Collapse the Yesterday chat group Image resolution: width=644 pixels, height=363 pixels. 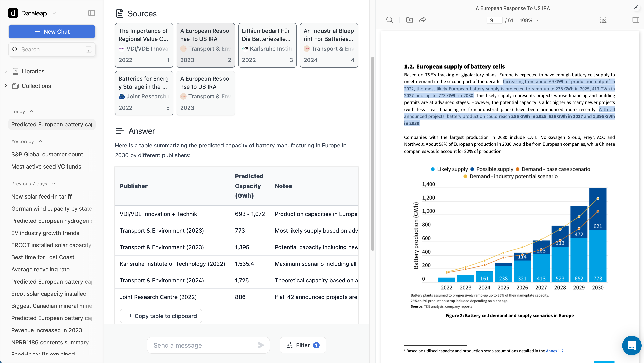tap(40, 141)
